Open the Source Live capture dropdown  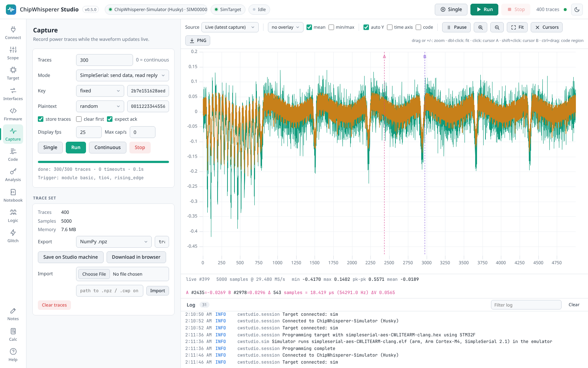click(230, 27)
